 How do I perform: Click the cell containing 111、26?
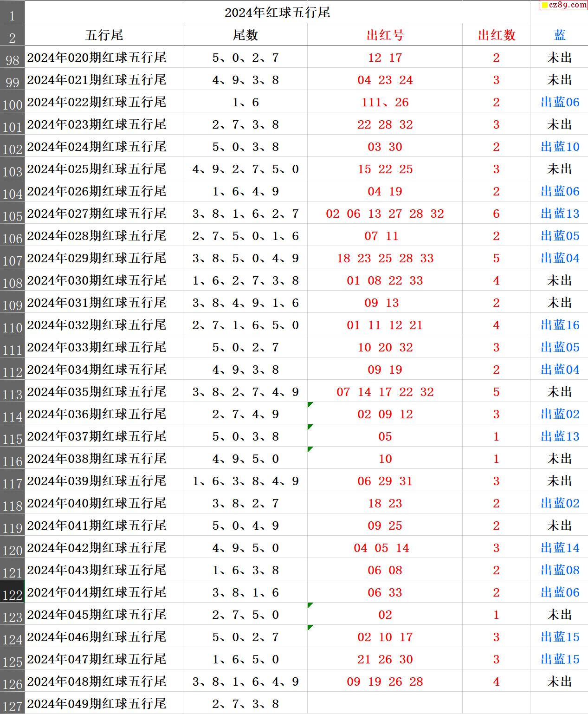click(385, 102)
